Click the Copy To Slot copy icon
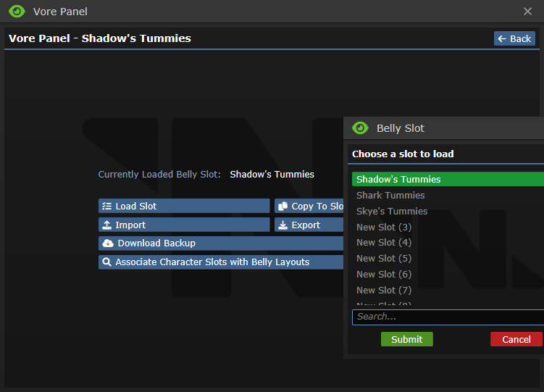 coord(283,206)
